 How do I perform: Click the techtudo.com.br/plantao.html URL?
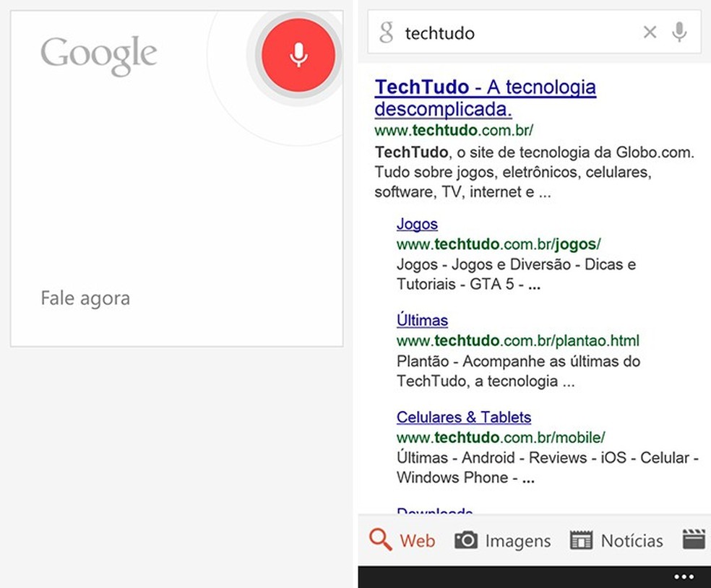pyautogui.click(x=517, y=340)
